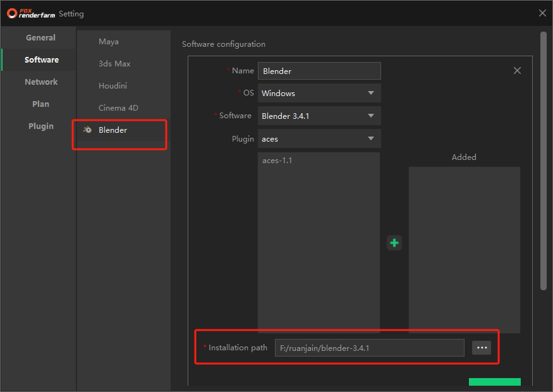553x392 pixels.
Task: Open the Plugin dropdown showing aces
Action: (319, 138)
